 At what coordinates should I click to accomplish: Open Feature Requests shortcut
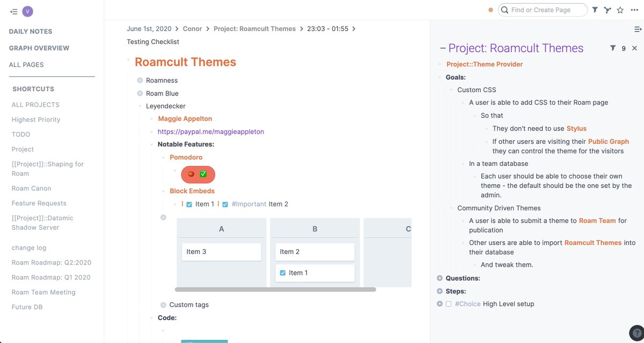pyautogui.click(x=39, y=203)
